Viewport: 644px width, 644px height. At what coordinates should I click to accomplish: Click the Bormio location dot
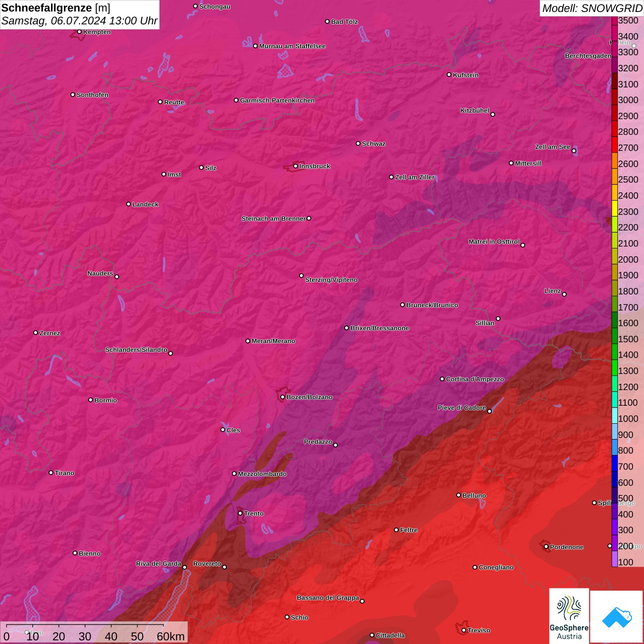(91, 400)
